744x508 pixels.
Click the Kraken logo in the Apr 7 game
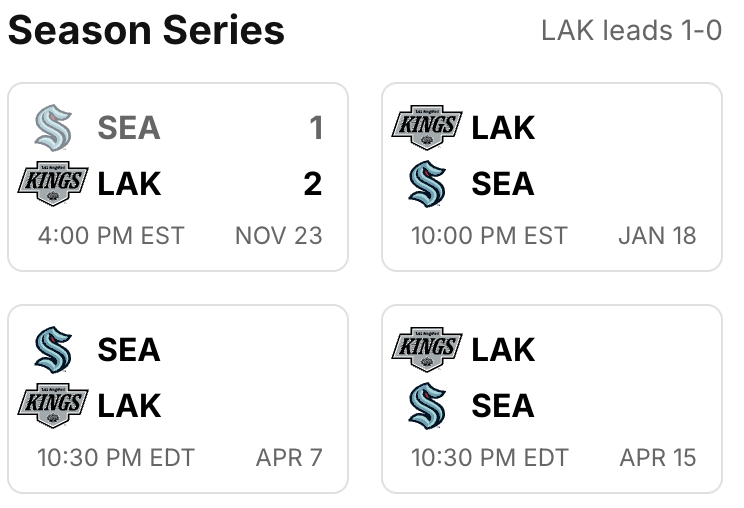tap(53, 350)
